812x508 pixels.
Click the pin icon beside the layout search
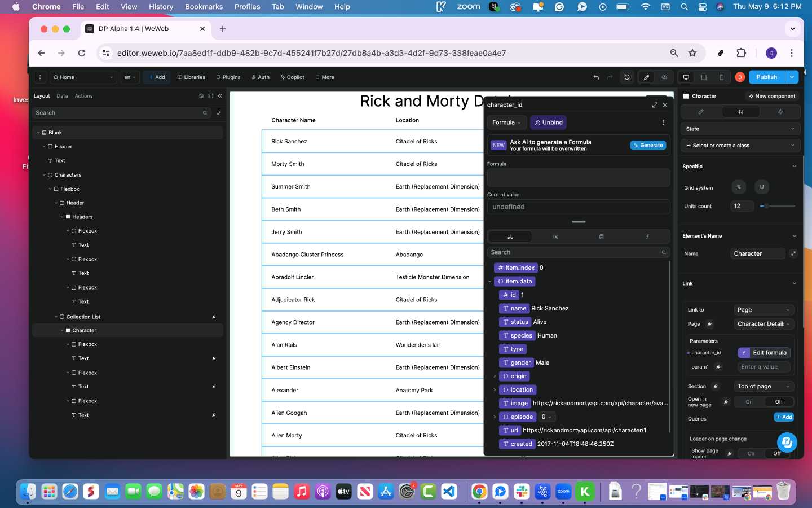pos(218,113)
